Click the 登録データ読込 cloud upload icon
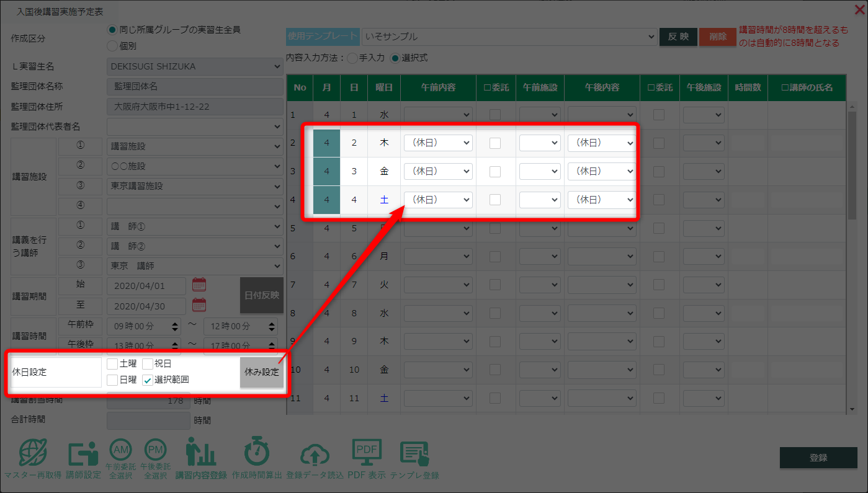 315,456
